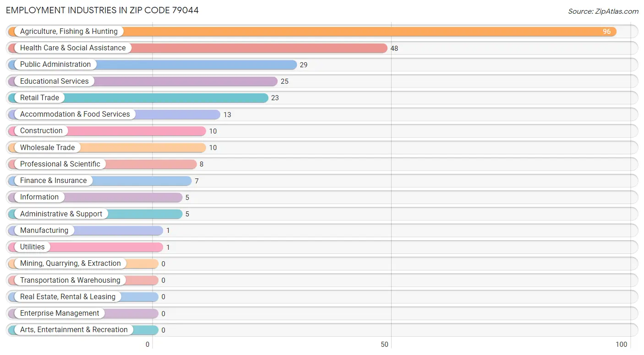The image size is (644, 355).
Task: Click the value 96 on Agriculture bar
Action: pyautogui.click(x=606, y=32)
